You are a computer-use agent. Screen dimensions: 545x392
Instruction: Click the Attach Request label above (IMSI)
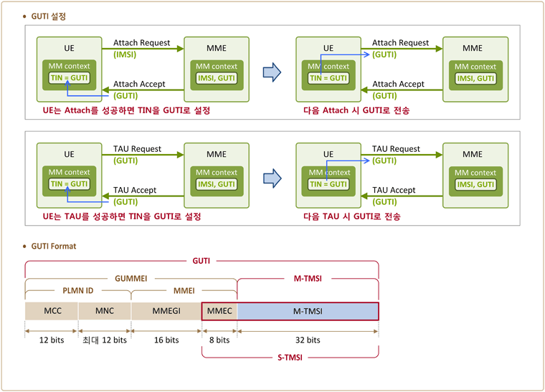141,43
